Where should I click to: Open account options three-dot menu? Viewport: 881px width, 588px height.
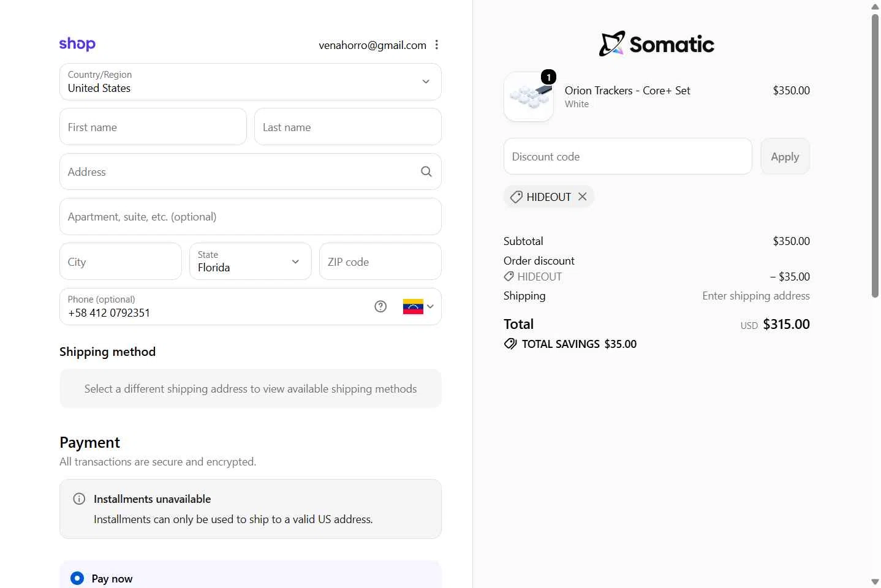point(436,45)
